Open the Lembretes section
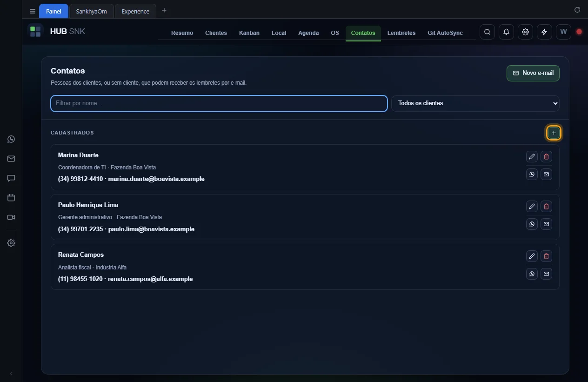Viewport: 588px width, 382px height. coord(401,33)
